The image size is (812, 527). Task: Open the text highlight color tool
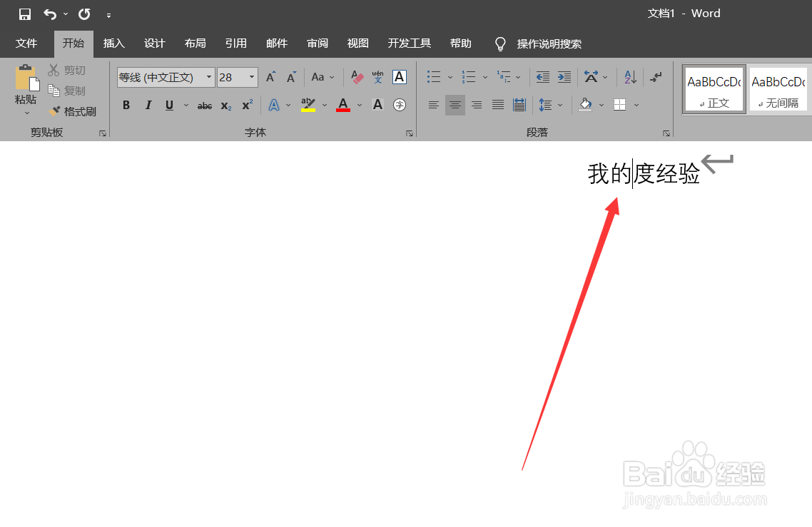pyautogui.click(x=308, y=105)
